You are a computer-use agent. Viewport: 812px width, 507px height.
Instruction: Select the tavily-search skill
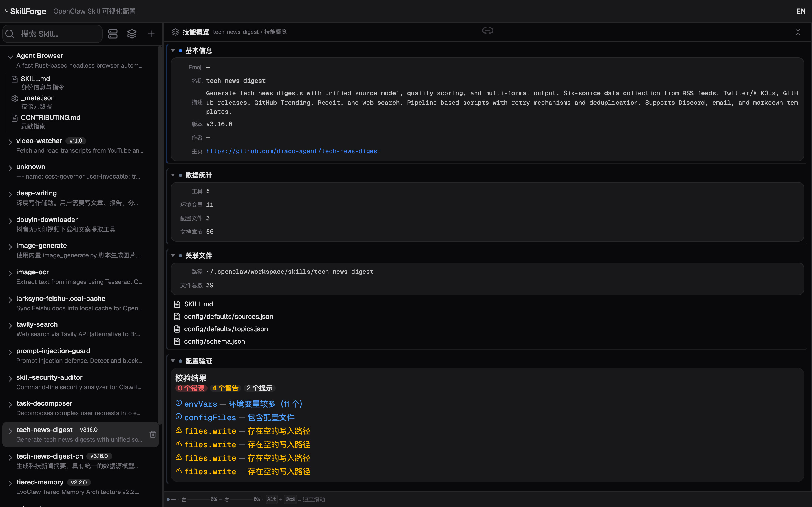point(37,324)
